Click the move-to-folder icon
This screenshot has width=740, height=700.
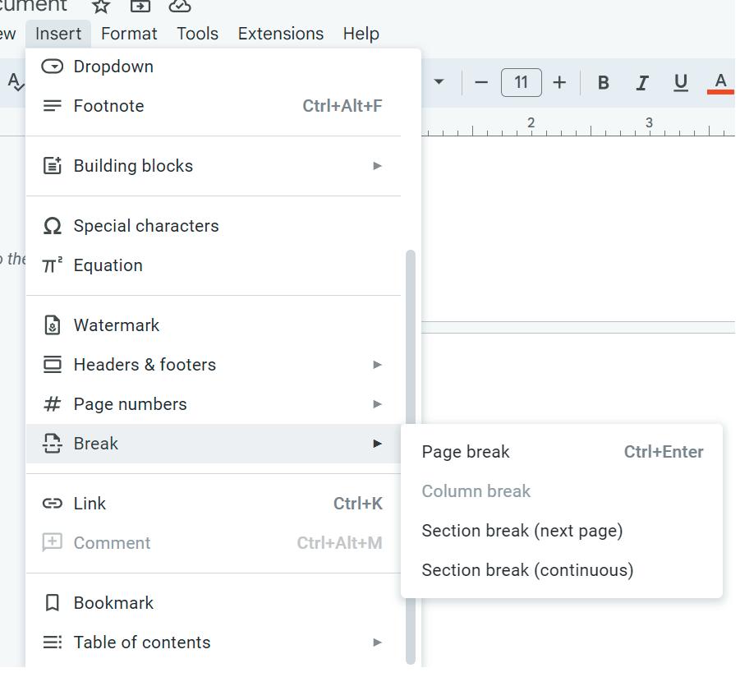(140, 6)
